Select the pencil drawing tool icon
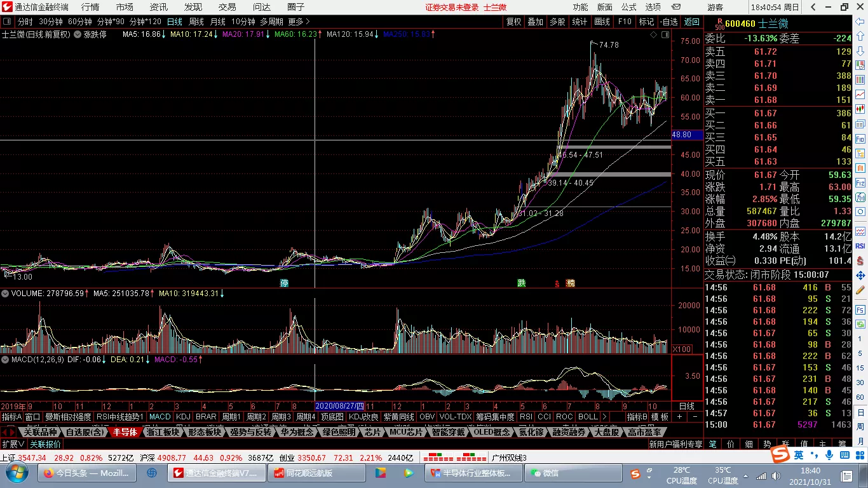 click(x=860, y=290)
